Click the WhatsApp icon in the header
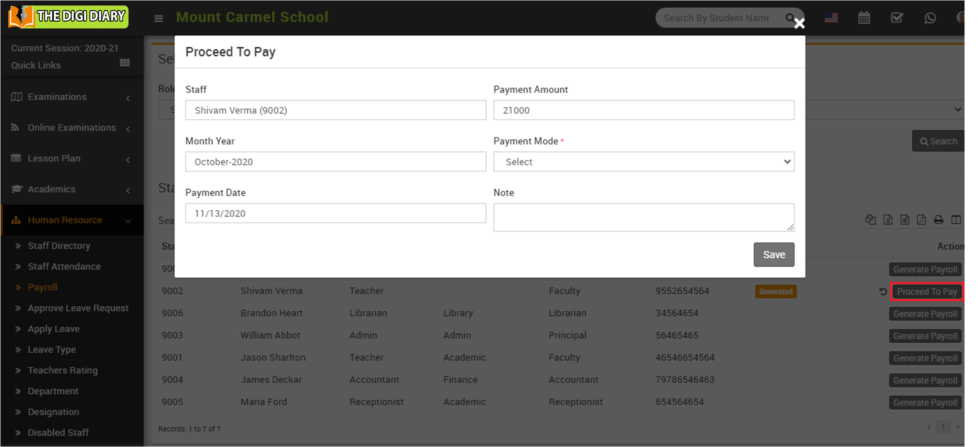 930,18
